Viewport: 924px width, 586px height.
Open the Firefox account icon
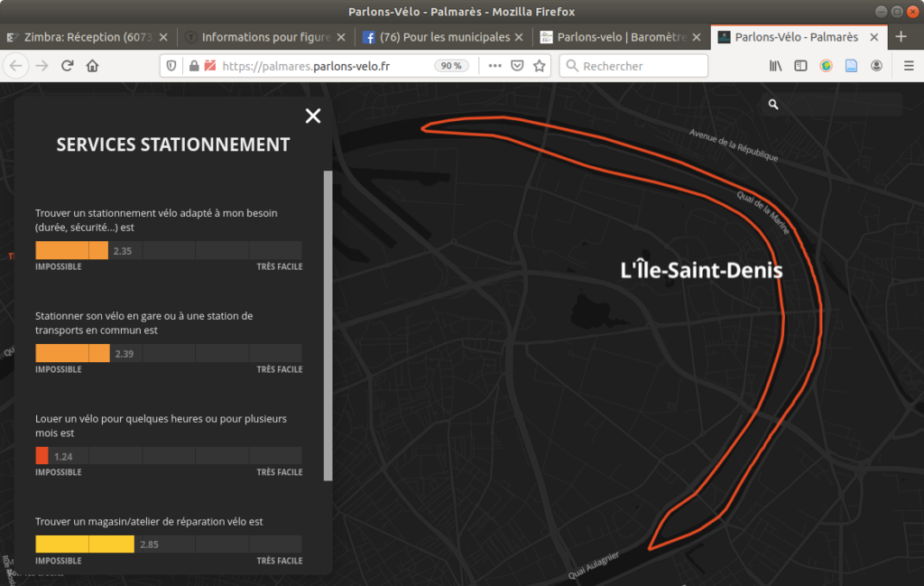(877, 65)
